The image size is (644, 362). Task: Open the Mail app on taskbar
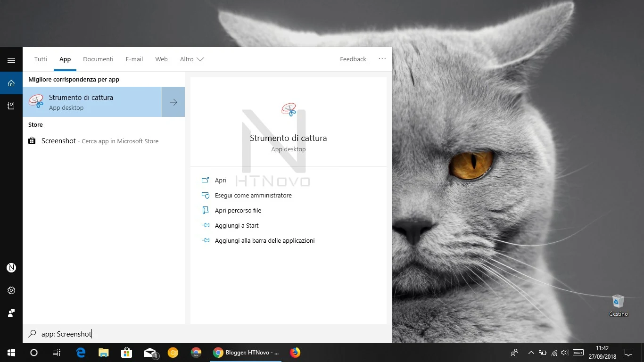150,353
